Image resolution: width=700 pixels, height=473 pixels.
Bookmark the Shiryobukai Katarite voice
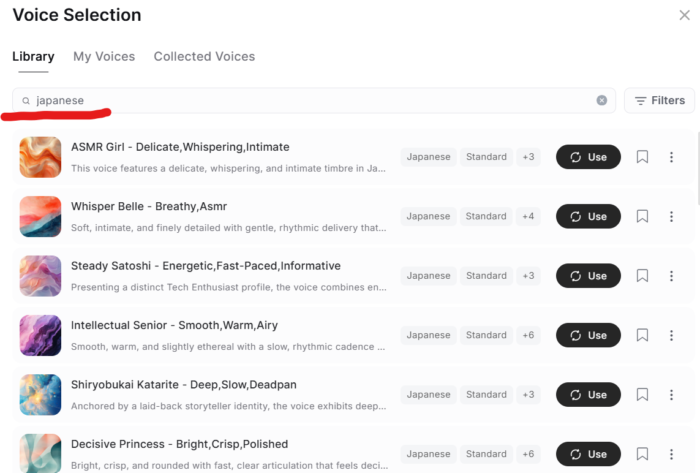point(643,395)
